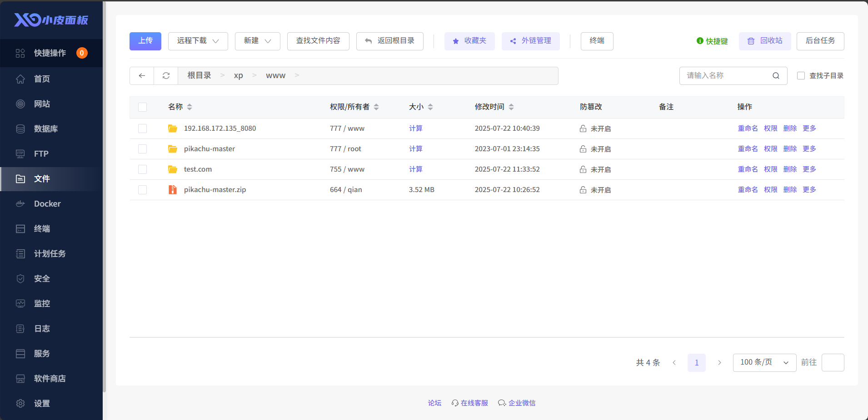Select the pikachu-master.zip row checkbox
This screenshot has height=420, width=868.
[x=143, y=190]
